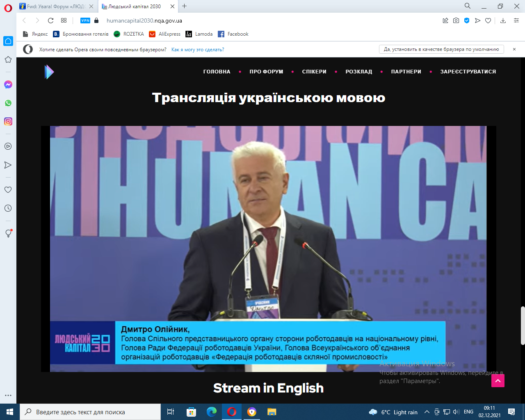Open WhatsApp in the sidebar
Viewport: 525px width, 420px height.
tap(8, 103)
